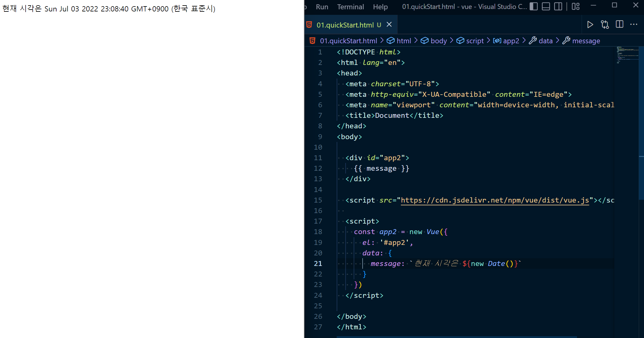
Task: Follow the vue.js CDN link
Action: tap(495, 200)
